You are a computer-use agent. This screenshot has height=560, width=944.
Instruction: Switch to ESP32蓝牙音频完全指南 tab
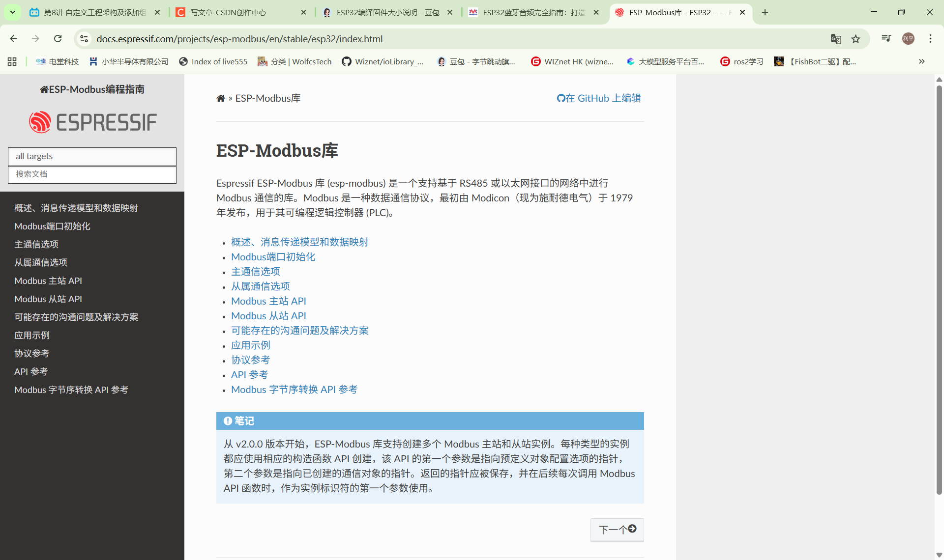(x=533, y=12)
